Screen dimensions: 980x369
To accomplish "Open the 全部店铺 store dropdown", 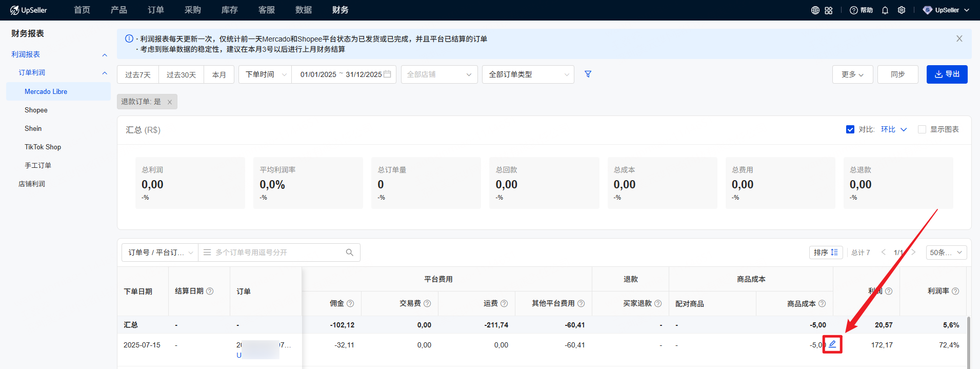I will coord(439,74).
